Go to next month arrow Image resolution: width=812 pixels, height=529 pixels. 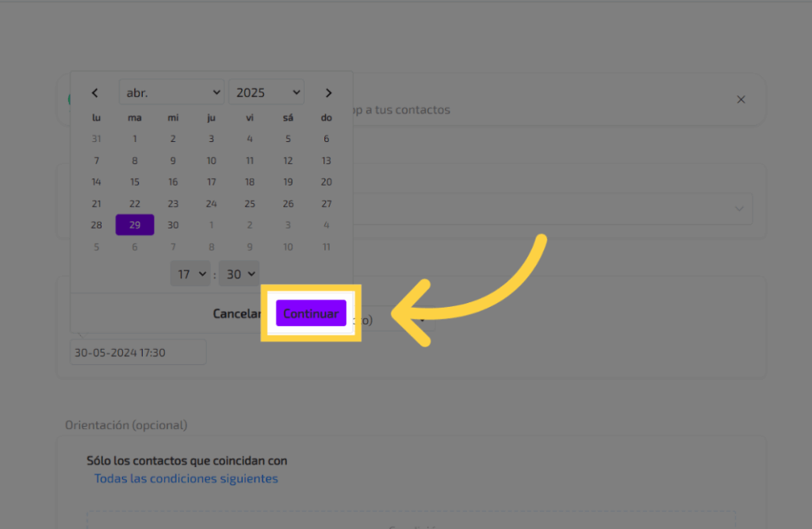pyautogui.click(x=328, y=93)
